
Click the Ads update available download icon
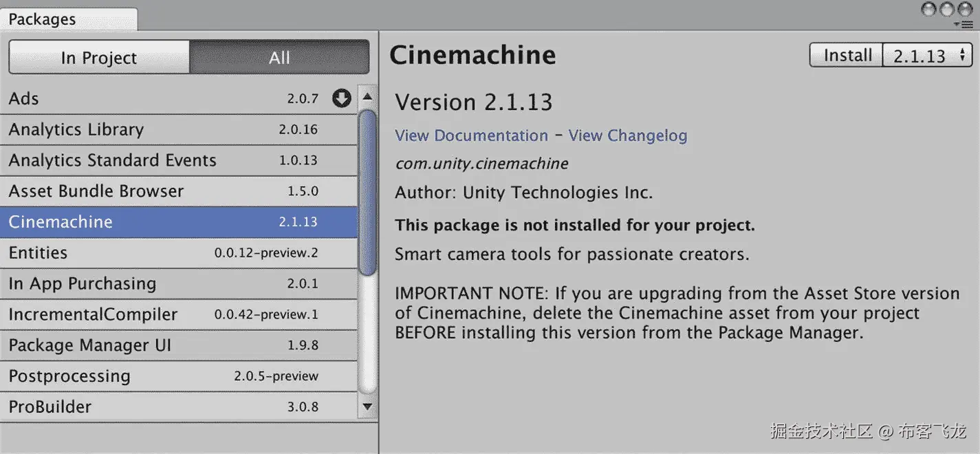click(341, 98)
